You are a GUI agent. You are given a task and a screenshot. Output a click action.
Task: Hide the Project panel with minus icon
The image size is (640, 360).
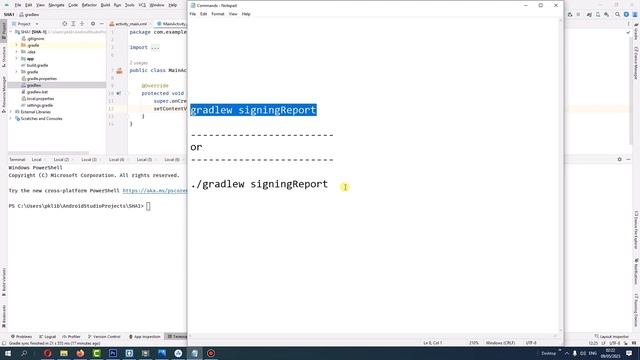102,24
